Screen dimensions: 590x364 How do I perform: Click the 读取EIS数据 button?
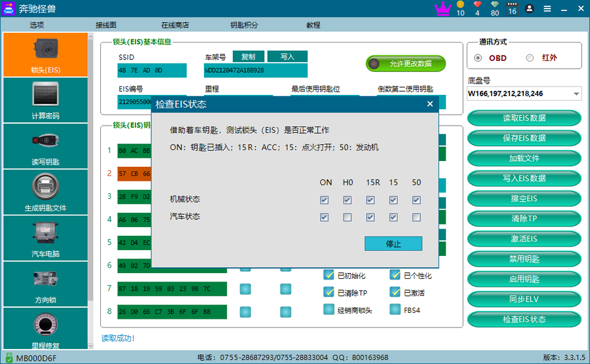524,118
